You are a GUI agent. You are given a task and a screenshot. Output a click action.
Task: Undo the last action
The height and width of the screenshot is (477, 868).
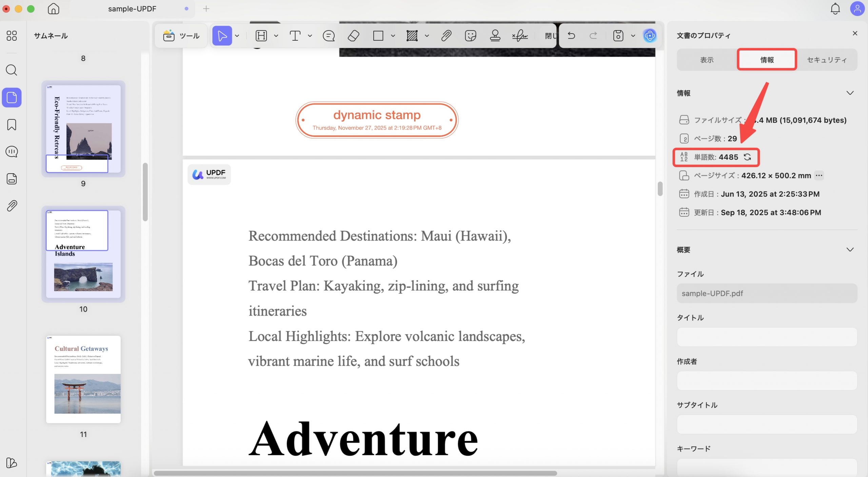click(571, 36)
